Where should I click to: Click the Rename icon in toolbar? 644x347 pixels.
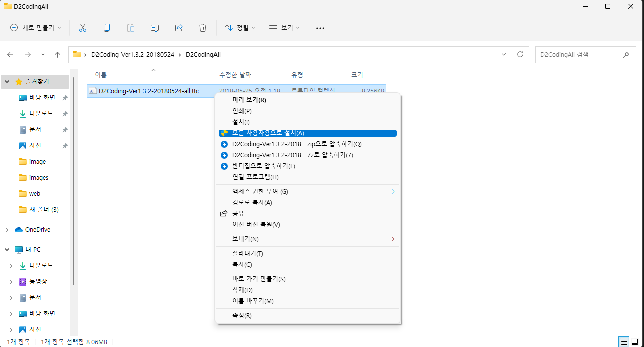155,28
